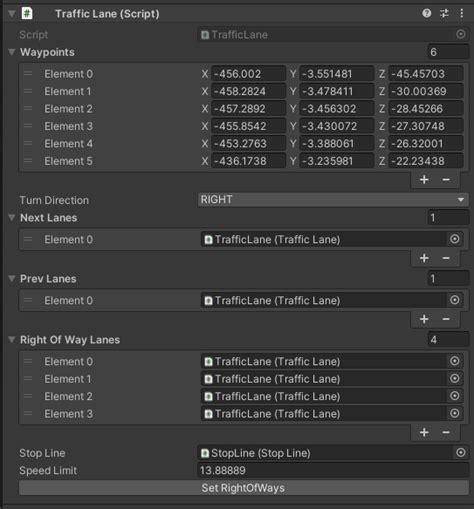
Task: Add element to Right Of Way Lanes
Action: [424, 432]
